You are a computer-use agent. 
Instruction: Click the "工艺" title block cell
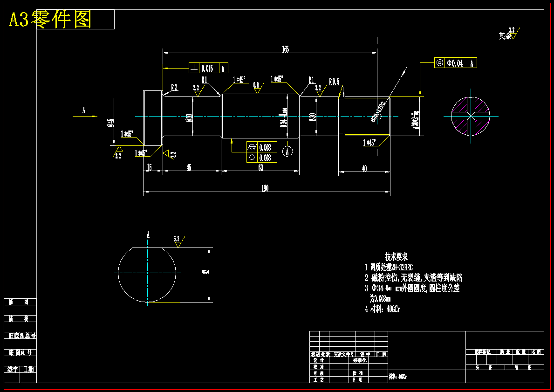(319, 380)
